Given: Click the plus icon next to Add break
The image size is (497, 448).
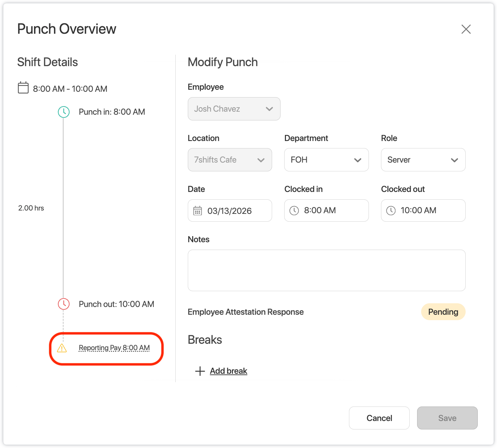Looking at the screenshot, I should pos(200,371).
